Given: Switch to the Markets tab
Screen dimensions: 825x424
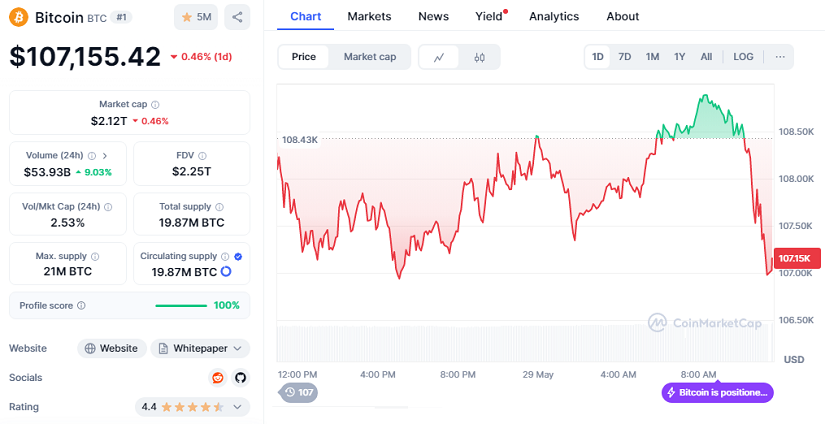Looking at the screenshot, I should pos(369,16).
